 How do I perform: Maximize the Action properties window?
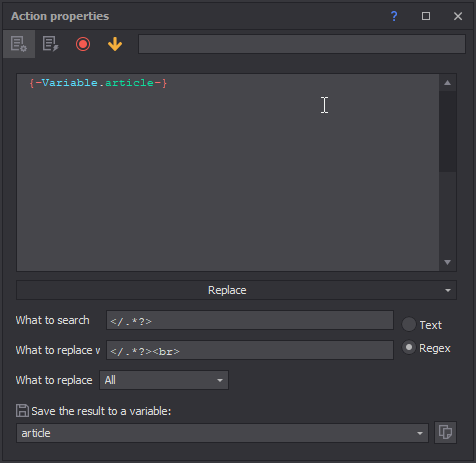[x=426, y=16]
